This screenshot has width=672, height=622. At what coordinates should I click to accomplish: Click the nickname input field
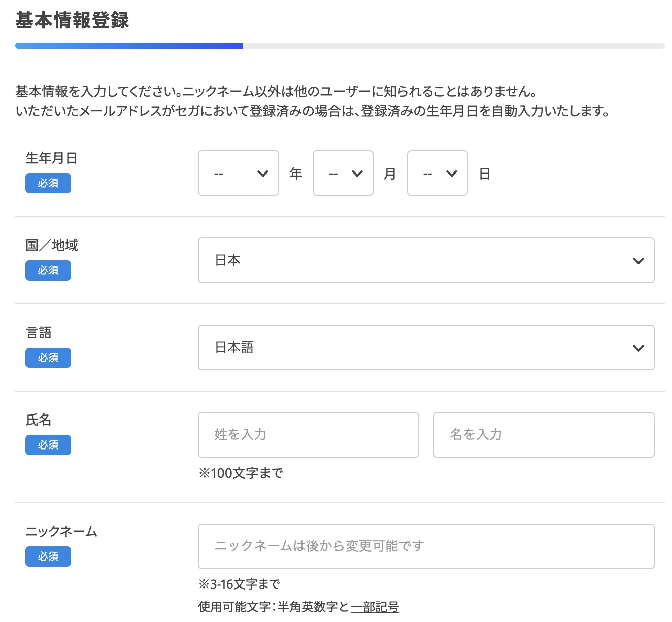(426, 546)
